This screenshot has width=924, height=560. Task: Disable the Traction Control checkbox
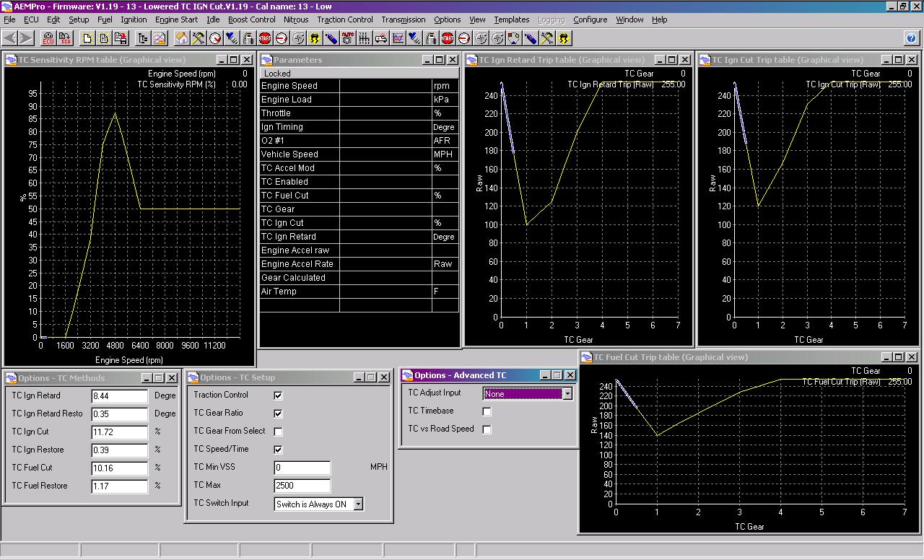(278, 395)
